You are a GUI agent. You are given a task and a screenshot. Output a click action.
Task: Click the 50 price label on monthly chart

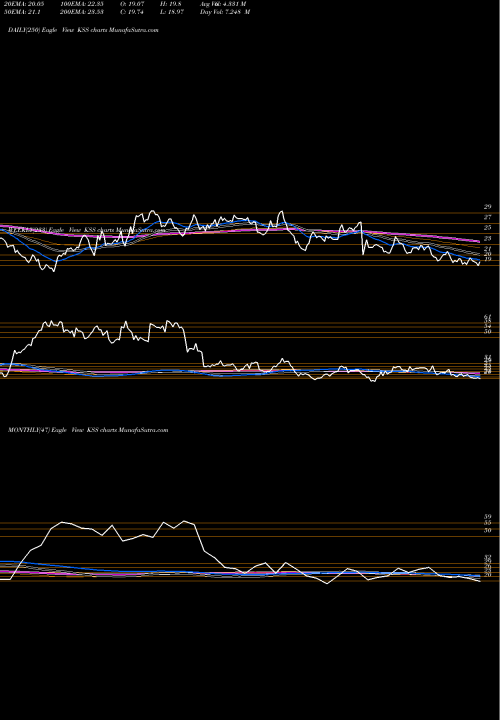(x=488, y=530)
